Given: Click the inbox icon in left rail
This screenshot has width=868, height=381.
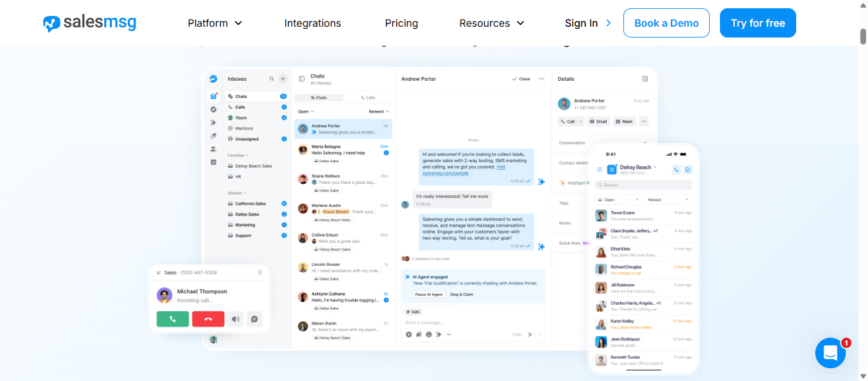Looking at the screenshot, I should click(214, 96).
